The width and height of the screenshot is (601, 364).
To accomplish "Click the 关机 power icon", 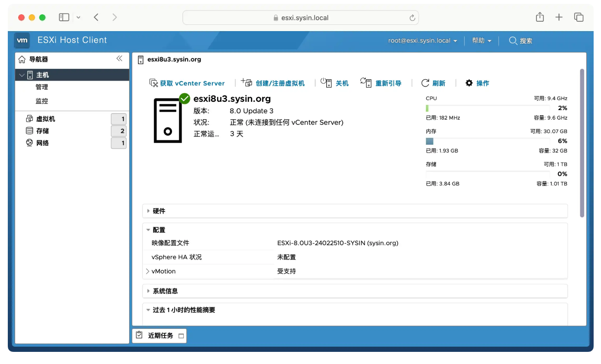I will pos(326,82).
